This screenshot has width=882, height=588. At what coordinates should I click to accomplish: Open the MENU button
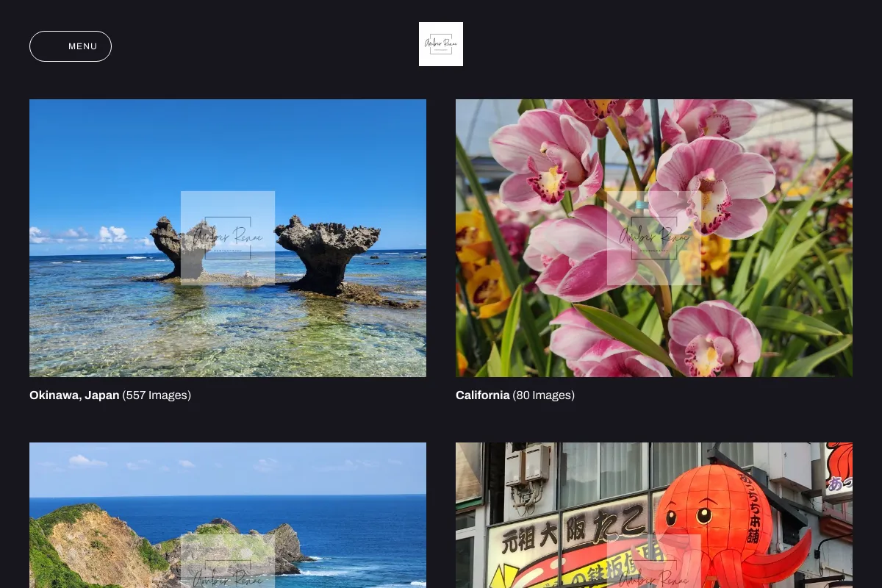[x=71, y=46]
